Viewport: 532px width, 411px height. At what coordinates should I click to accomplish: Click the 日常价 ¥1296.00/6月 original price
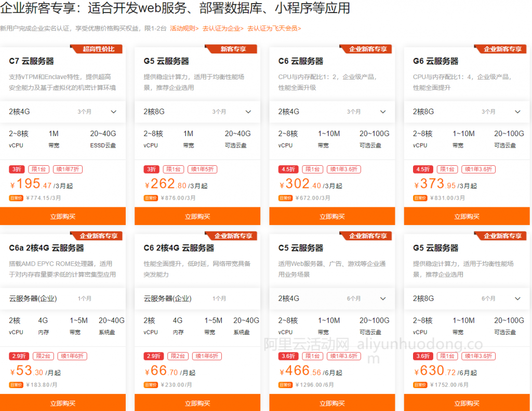(x=306, y=385)
